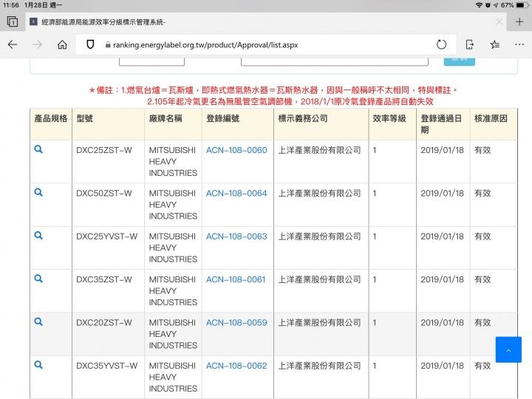
Task: Open registration link ACN-108-0062
Action: click(236, 366)
